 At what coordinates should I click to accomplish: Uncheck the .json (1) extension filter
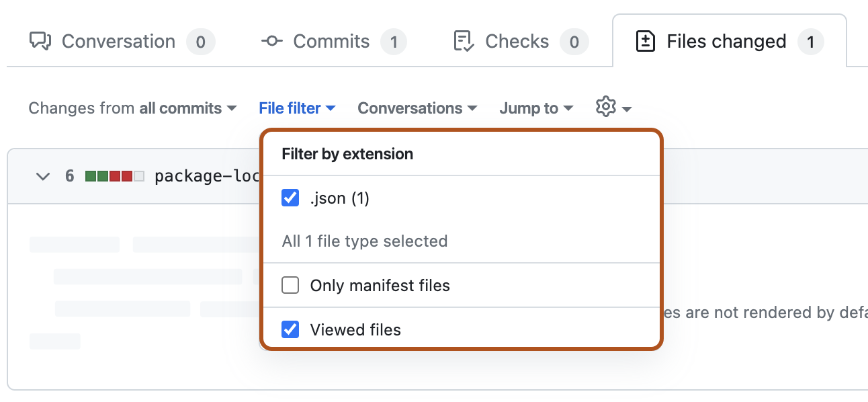tap(290, 198)
